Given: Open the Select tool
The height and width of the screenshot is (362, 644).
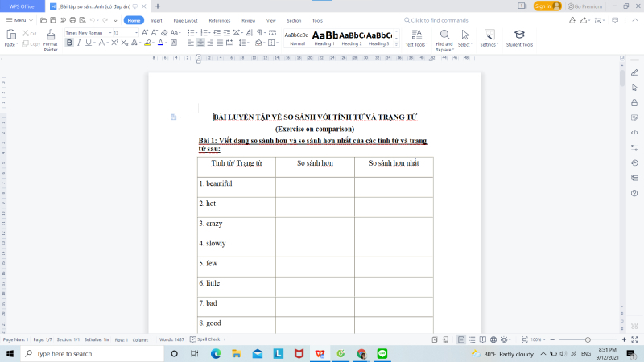Looking at the screenshot, I should click(x=465, y=38).
